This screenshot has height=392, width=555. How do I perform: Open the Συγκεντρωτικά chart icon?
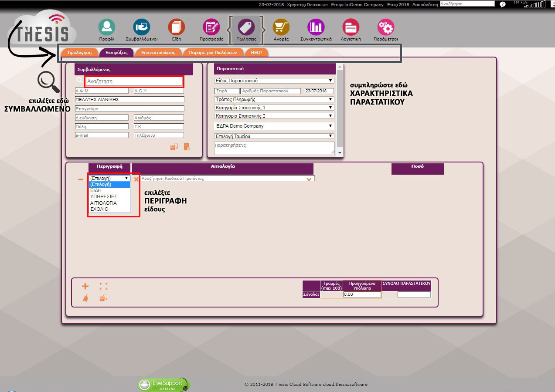316,27
